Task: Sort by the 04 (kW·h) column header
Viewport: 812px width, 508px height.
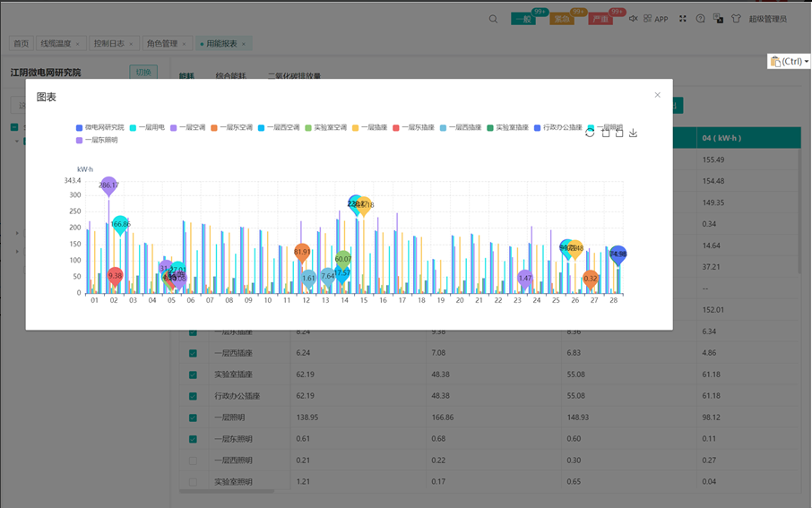Action: pyautogui.click(x=749, y=138)
